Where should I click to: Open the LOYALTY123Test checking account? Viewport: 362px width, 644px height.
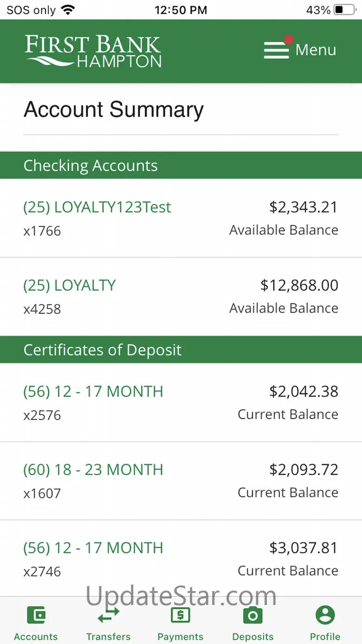point(181,218)
